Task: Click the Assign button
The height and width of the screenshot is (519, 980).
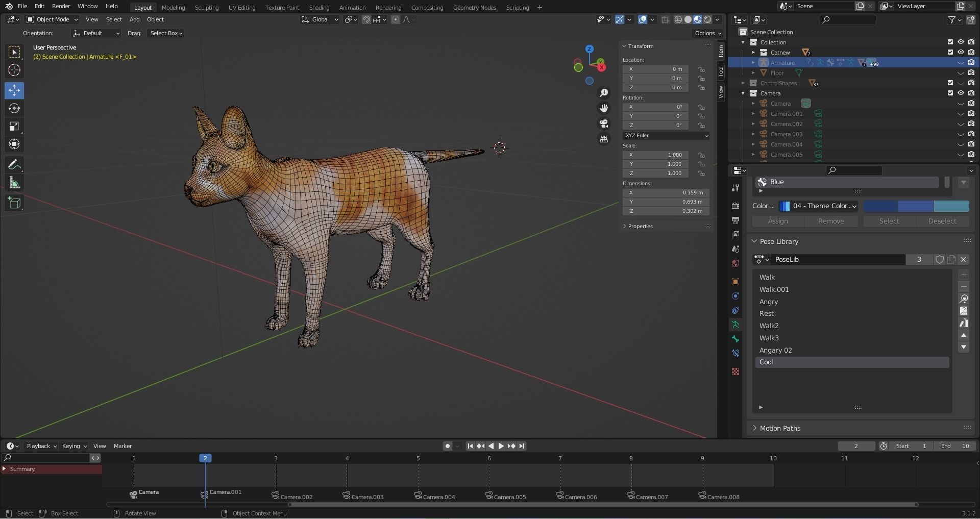Action: click(778, 221)
